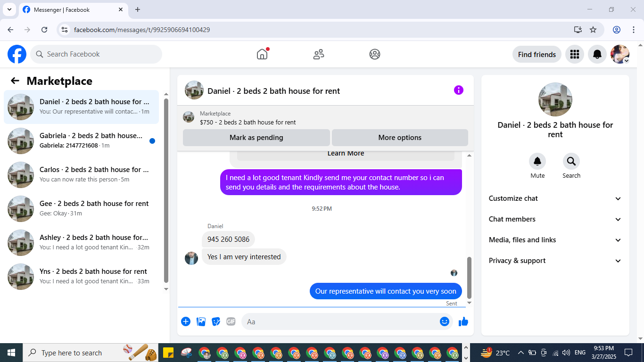Open the listing photo in right panel
This screenshot has height=362, width=644.
(x=555, y=99)
